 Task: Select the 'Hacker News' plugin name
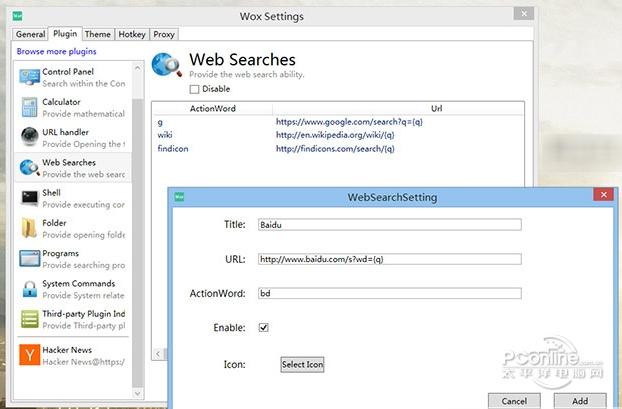(x=67, y=350)
